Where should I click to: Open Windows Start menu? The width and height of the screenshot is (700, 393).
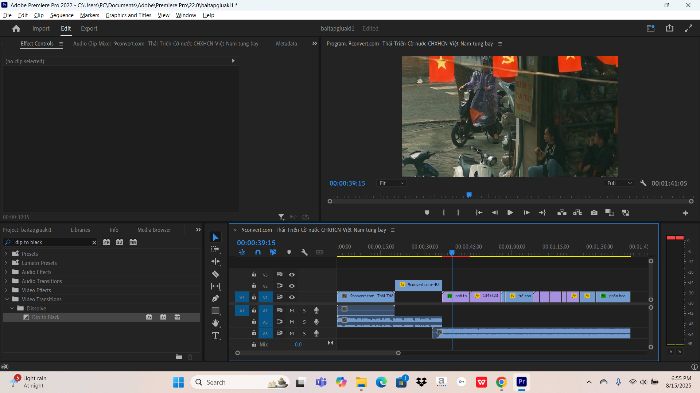point(179,382)
